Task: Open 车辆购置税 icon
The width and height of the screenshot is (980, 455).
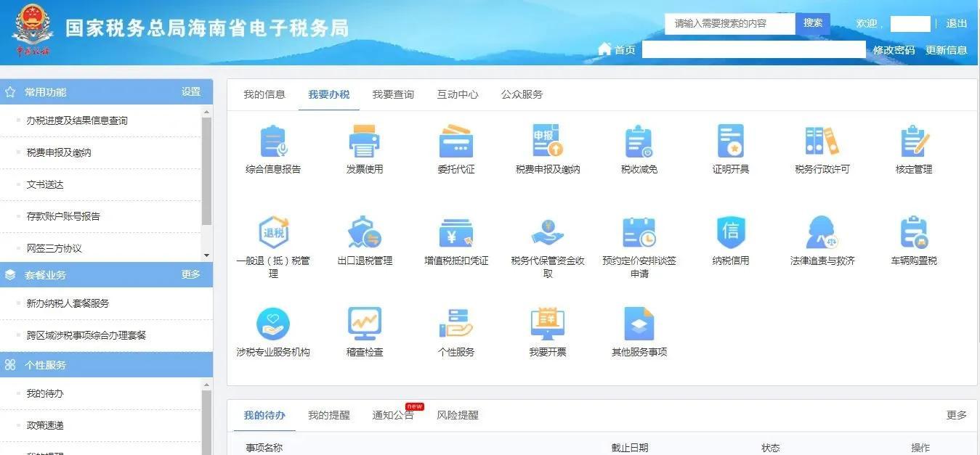Action: [x=914, y=233]
